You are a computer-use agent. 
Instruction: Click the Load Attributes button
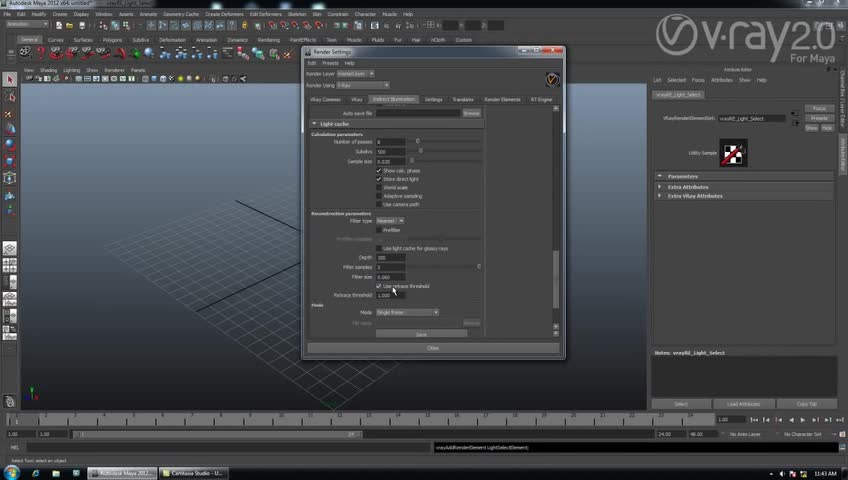tap(745, 404)
